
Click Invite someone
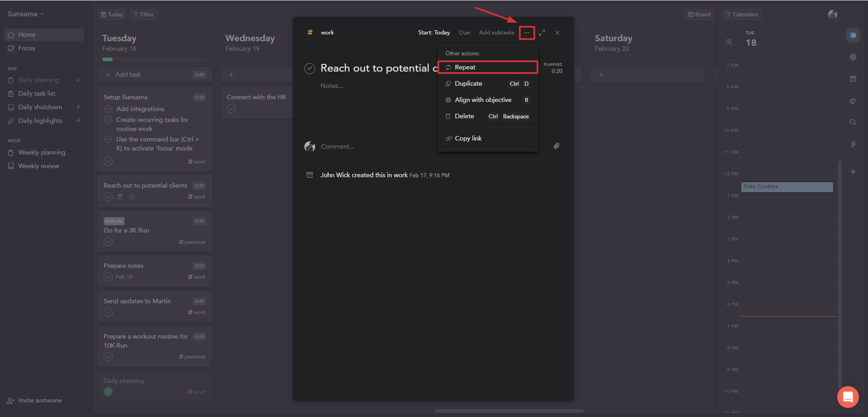[34, 400]
